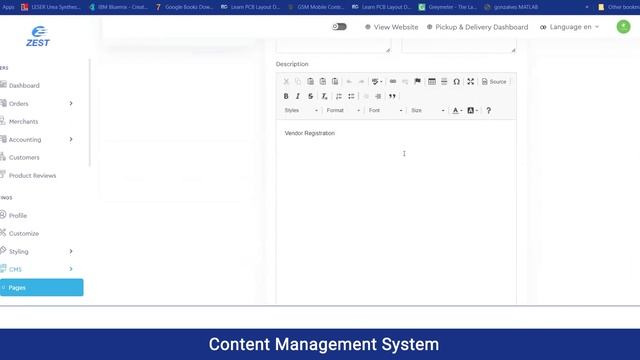Click inside the Description editor text area
Screen dimensions: 640x360
coord(396,211)
